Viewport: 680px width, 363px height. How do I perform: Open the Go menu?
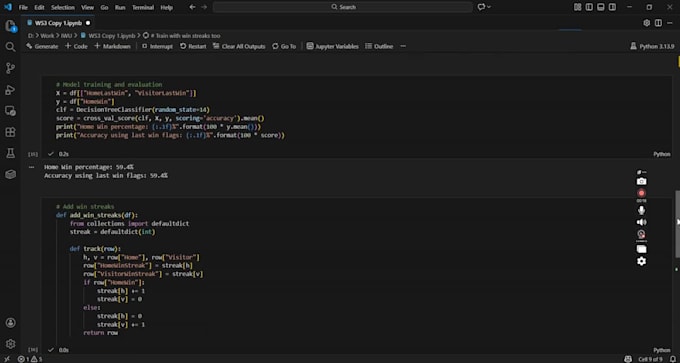(104, 7)
